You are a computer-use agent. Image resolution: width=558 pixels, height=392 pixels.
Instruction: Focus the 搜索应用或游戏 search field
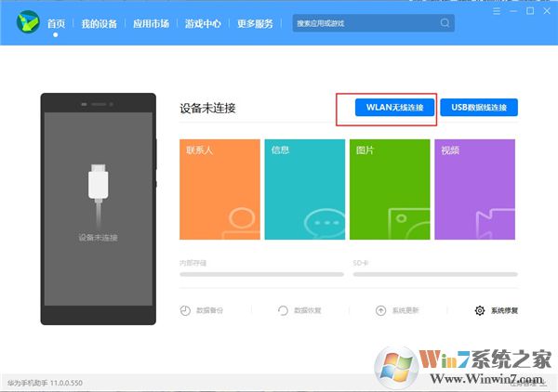(x=373, y=23)
